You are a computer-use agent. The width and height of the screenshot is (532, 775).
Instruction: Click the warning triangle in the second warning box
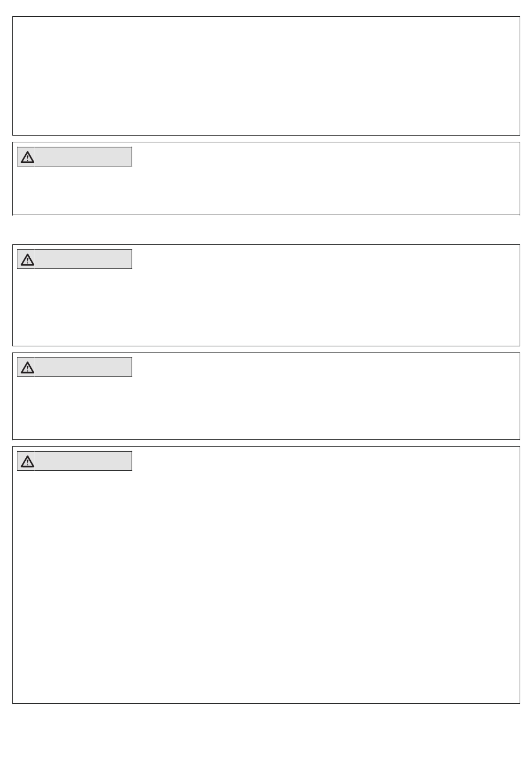[27, 260]
